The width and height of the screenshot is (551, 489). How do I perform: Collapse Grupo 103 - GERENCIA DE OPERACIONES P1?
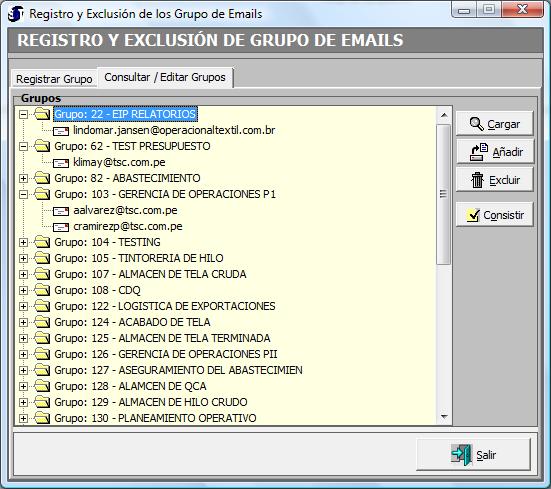click(24, 194)
